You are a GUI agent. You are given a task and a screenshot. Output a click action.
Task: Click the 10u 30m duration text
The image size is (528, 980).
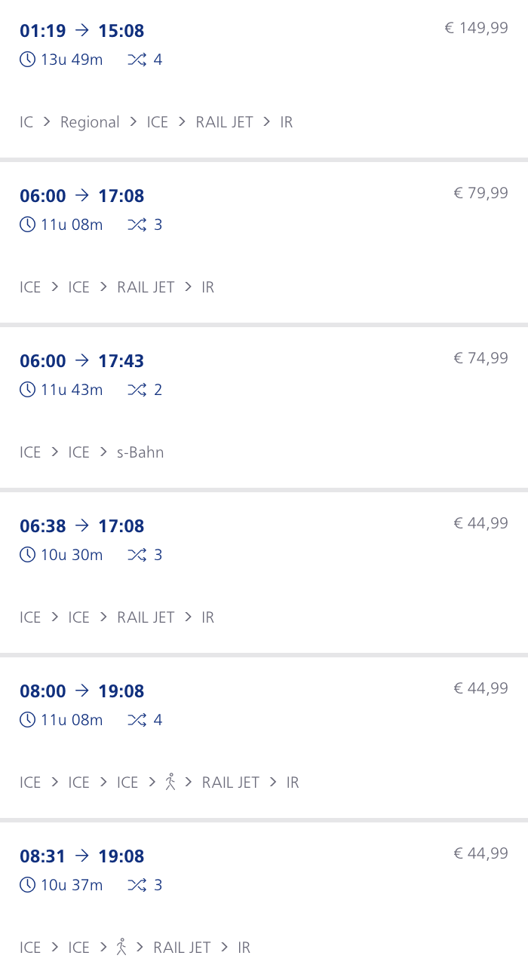[72, 555]
